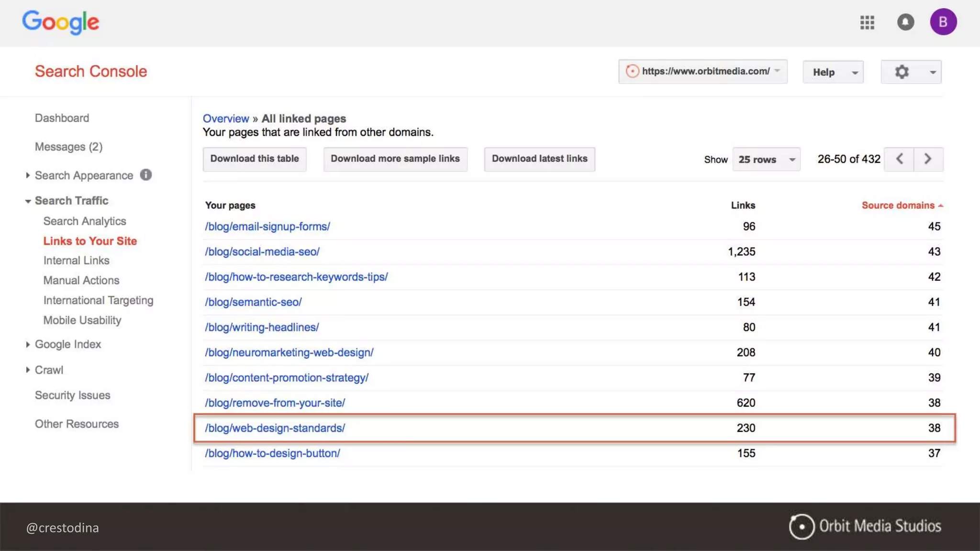Go to next page of results arrow
980x551 pixels.
[x=928, y=159]
